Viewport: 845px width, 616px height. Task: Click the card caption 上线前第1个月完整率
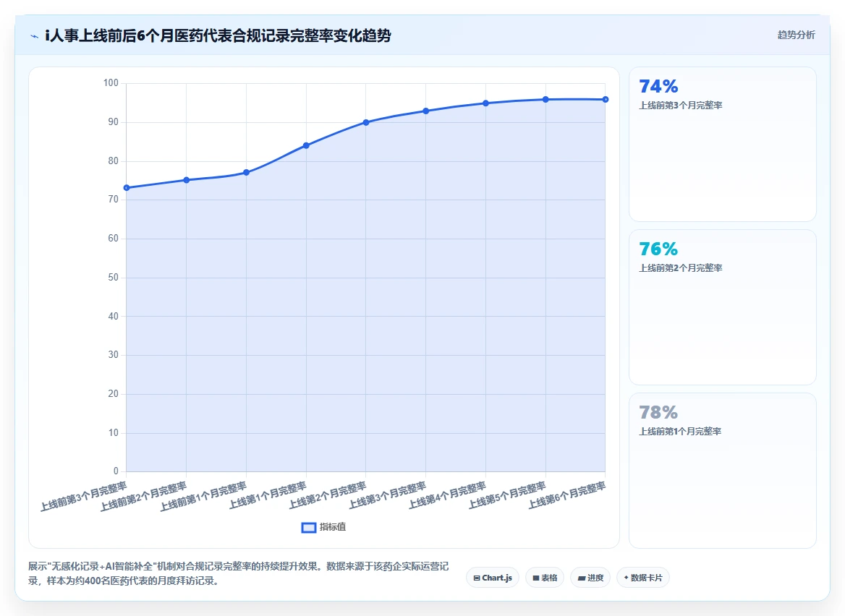[x=680, y=432]
